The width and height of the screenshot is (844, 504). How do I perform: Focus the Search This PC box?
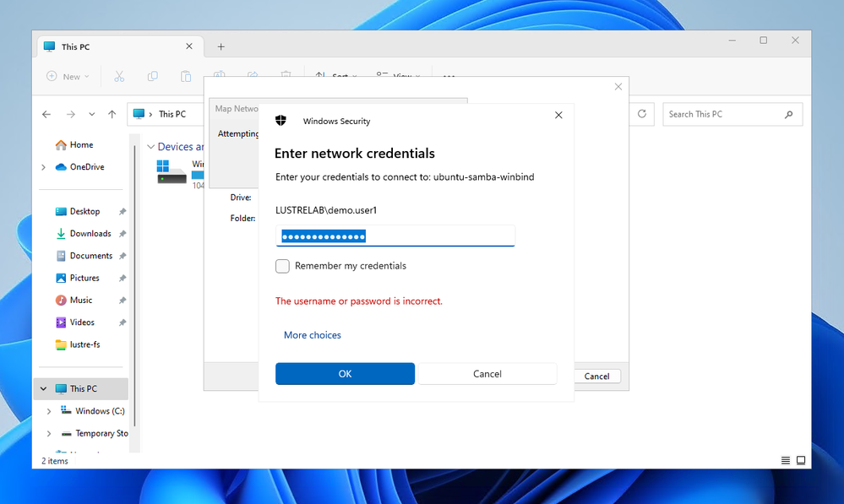pyautogui.click(x=732, y=114)
